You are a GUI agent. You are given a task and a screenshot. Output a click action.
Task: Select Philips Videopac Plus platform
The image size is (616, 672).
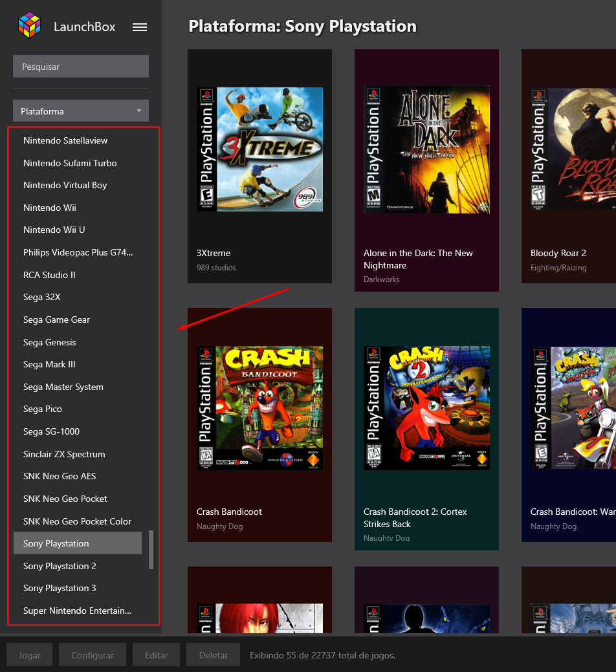click(78, 252)
